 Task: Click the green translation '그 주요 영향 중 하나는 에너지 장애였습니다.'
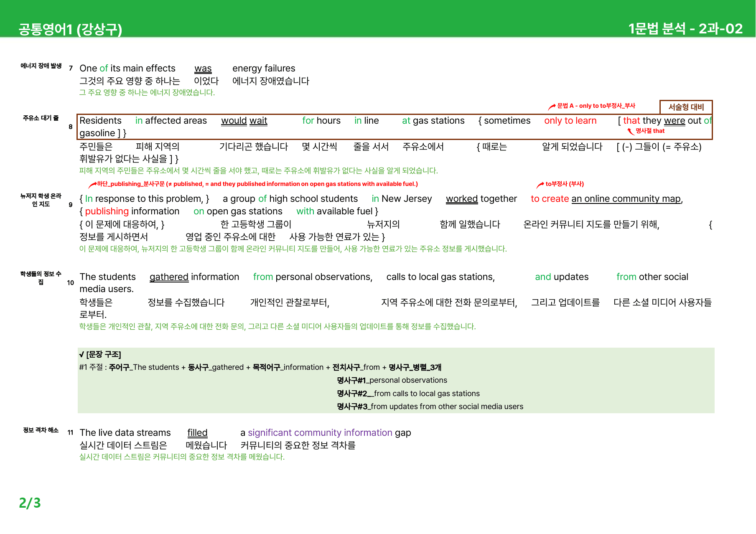click(x=147, y=92)
